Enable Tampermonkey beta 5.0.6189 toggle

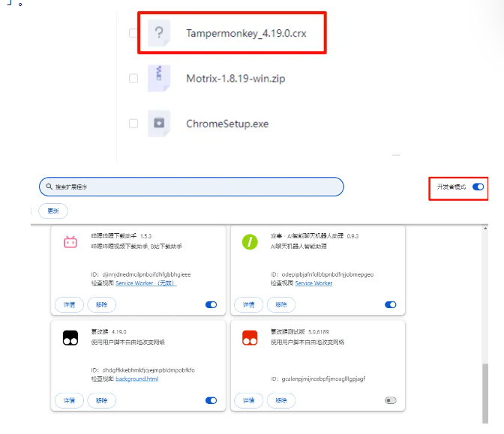[x=391, y=400]
